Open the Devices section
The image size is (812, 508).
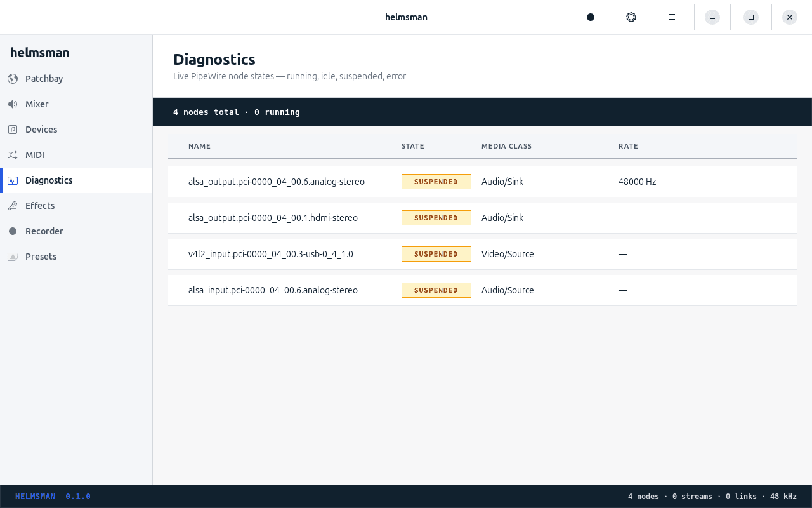pyautogui.click(x=76, y=130)
